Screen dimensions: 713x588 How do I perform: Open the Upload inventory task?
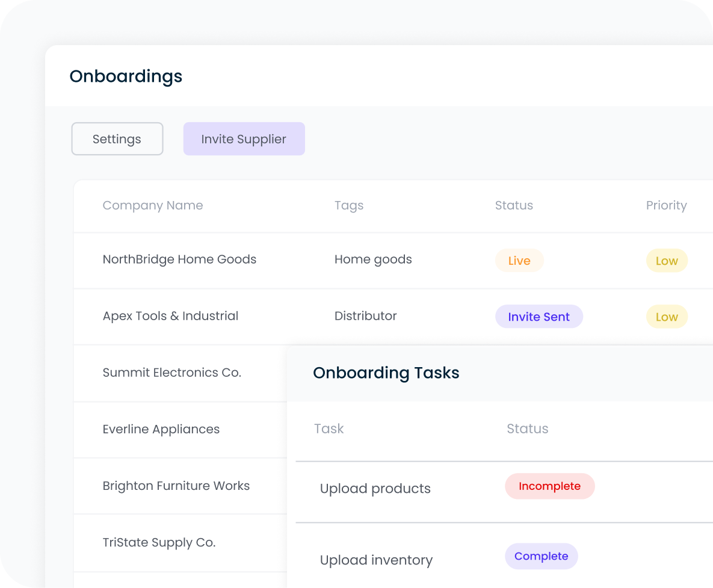376,560
